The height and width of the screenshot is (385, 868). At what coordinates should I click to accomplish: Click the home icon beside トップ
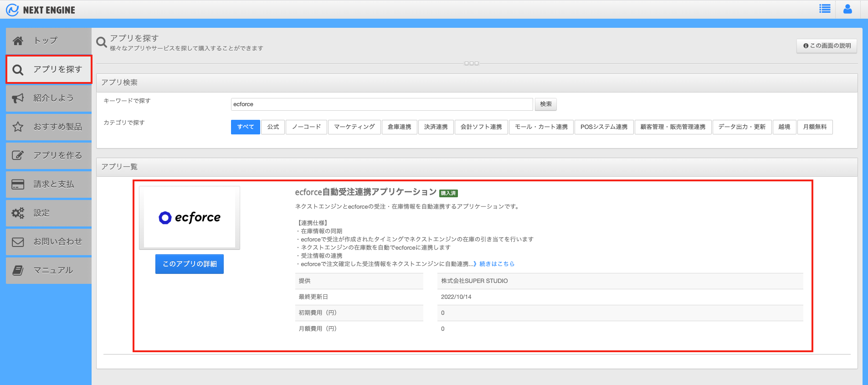18,41
